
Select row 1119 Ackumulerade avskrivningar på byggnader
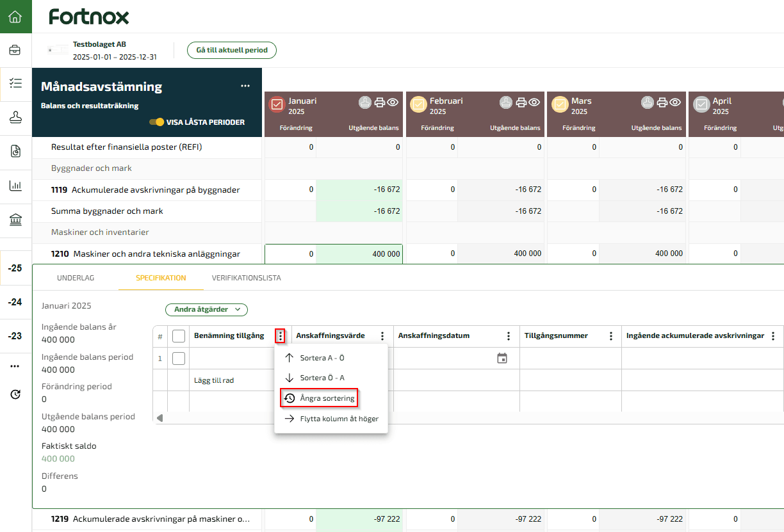tap(147, 189)
